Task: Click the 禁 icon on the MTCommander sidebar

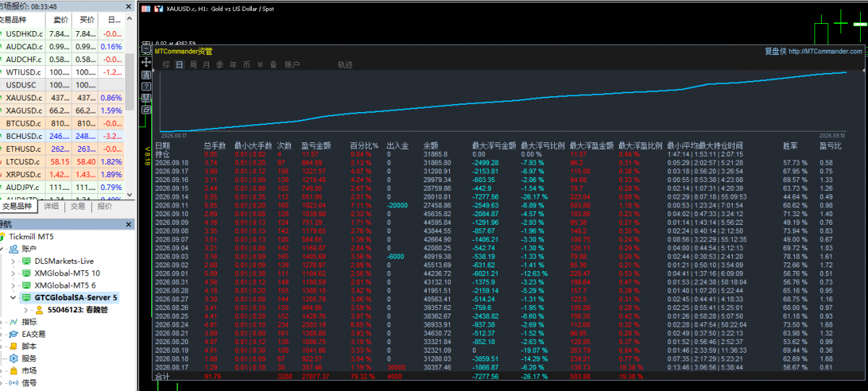Action: (146, 98)
